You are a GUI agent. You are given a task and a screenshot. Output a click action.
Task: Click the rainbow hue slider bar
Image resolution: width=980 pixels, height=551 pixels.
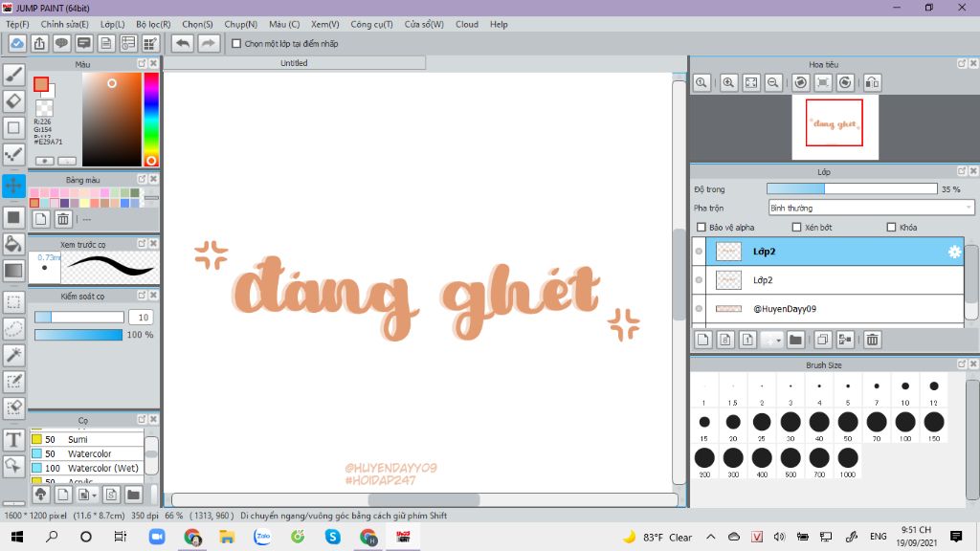(150, 119)
